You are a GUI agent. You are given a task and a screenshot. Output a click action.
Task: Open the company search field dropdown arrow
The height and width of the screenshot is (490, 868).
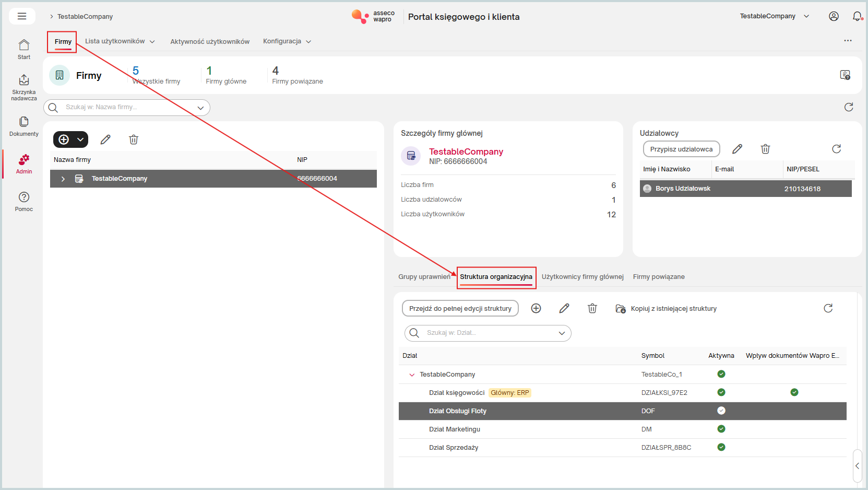pos(200,108)
